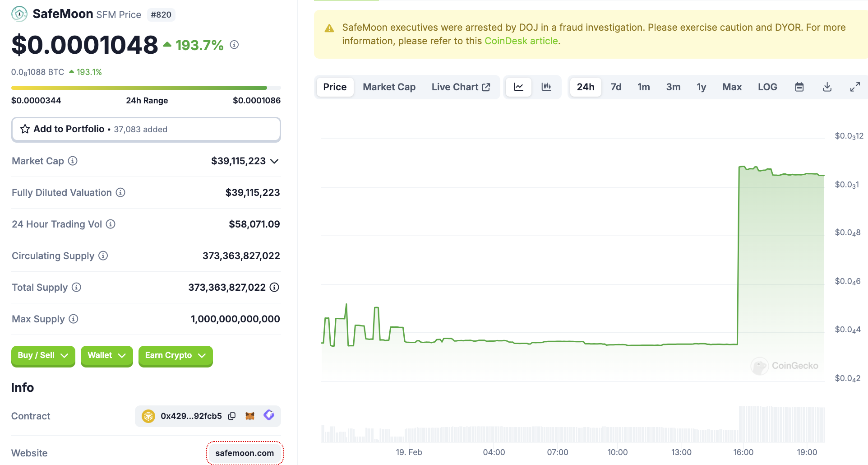
Task: Open the Earn Crypto dropdown
Action: tap(175, 356)
